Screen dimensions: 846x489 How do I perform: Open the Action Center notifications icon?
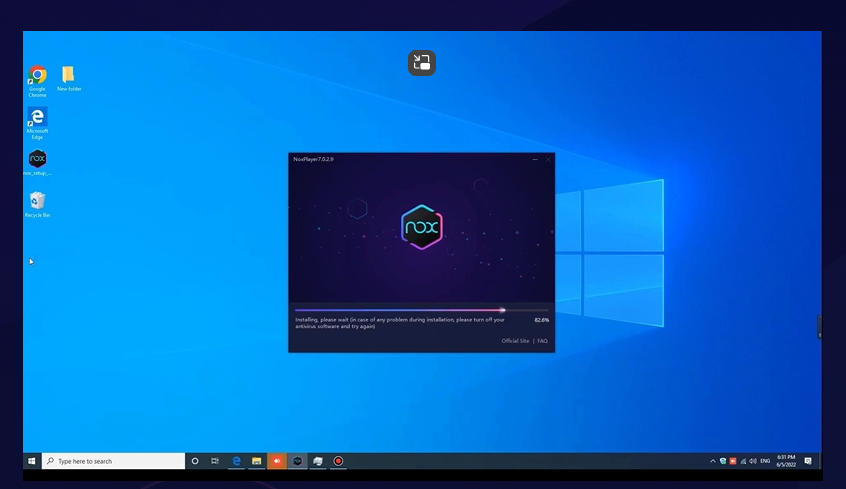808,461
